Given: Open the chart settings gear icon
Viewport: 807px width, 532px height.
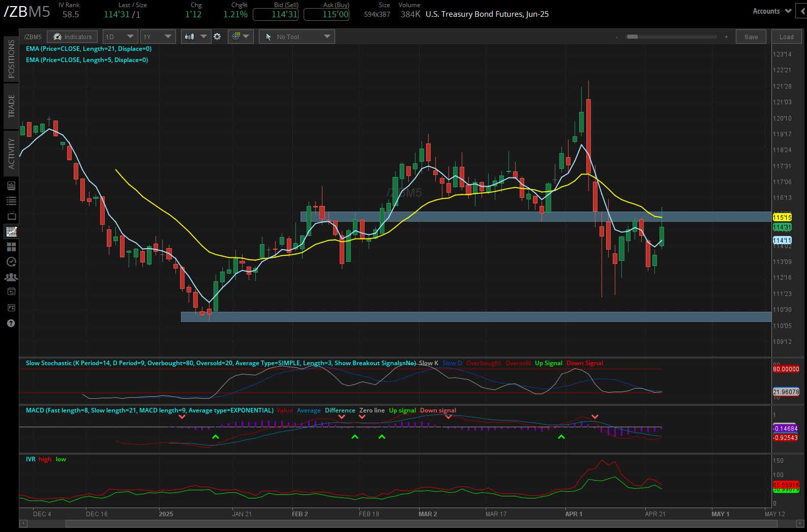Looking at the screenshot, I should (217, 37).
